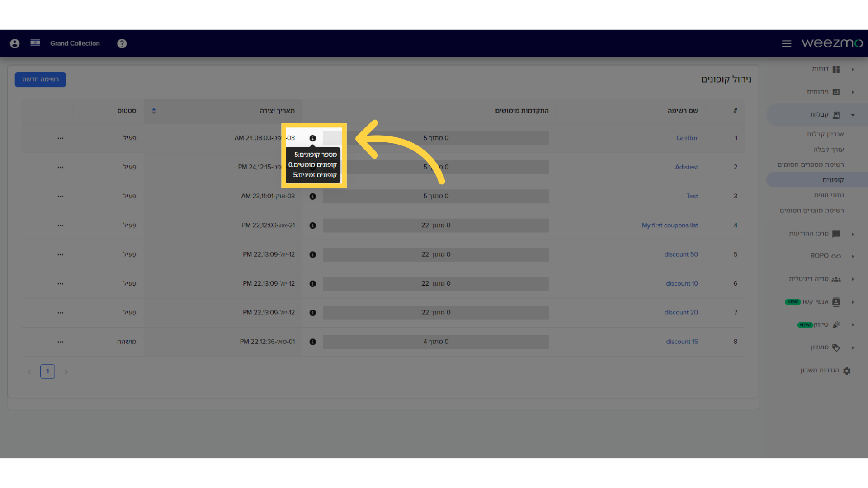This screenshot has height=488, width=868.
Task: Open the discount 10 list link
Action: (682, 283)
